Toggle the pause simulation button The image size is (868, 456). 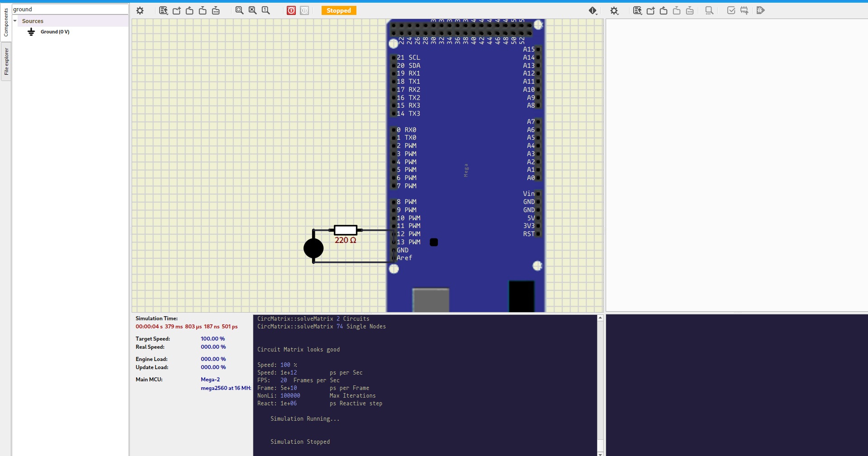pos(304,10)
